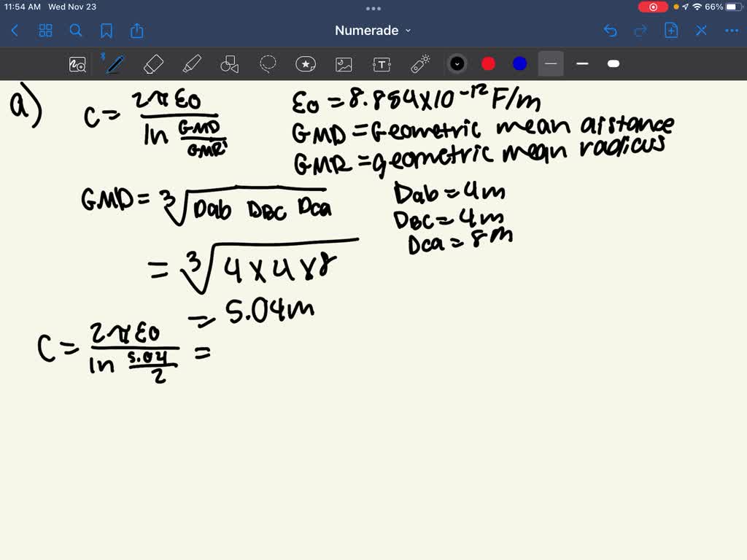Open the Elements sticker tool
The width and height of the screenshot is (747, 560).
click(306, 64)
